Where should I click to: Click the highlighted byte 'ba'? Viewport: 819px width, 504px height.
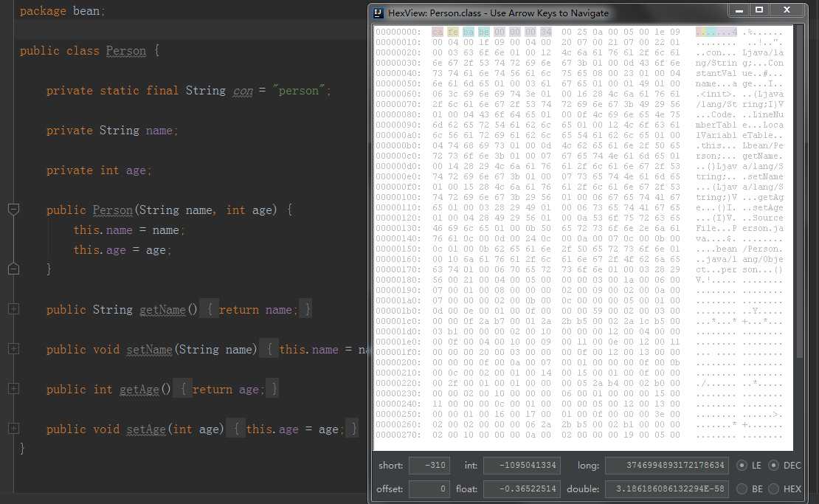[x=469, y=32]
